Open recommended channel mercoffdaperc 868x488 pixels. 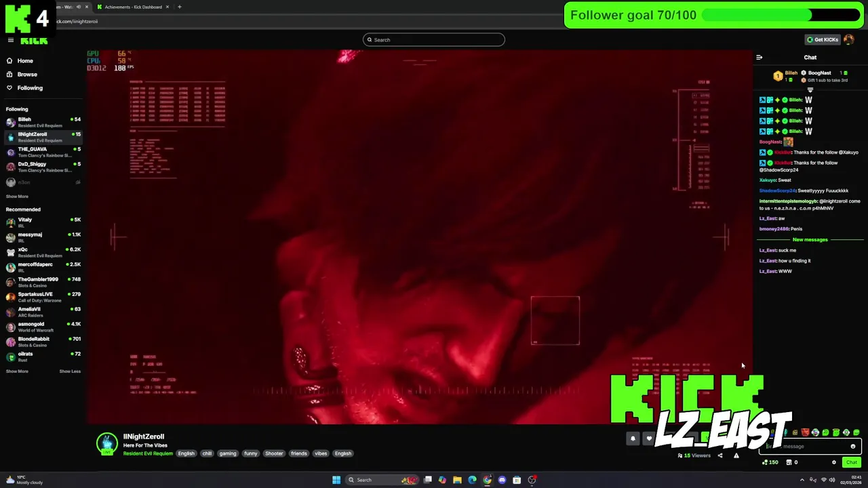pos(42,267)
